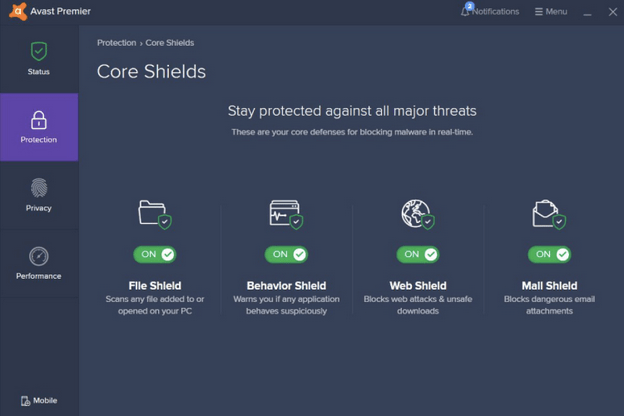Click the Web Shield globe icon

click(x=418, y=214)
